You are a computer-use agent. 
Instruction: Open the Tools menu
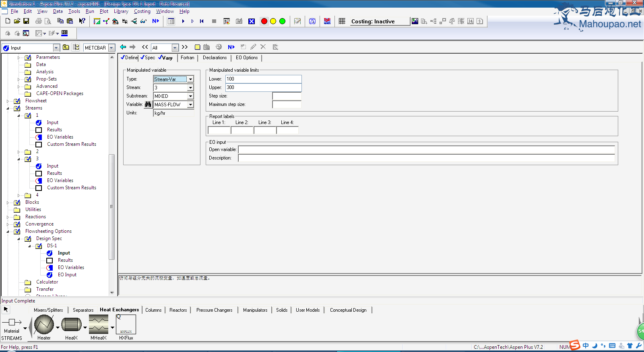[74, 11]
